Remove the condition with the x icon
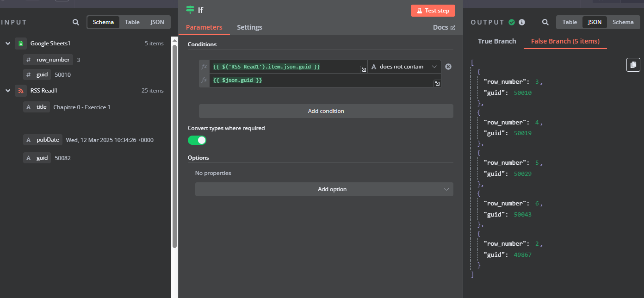 (448, 67)
